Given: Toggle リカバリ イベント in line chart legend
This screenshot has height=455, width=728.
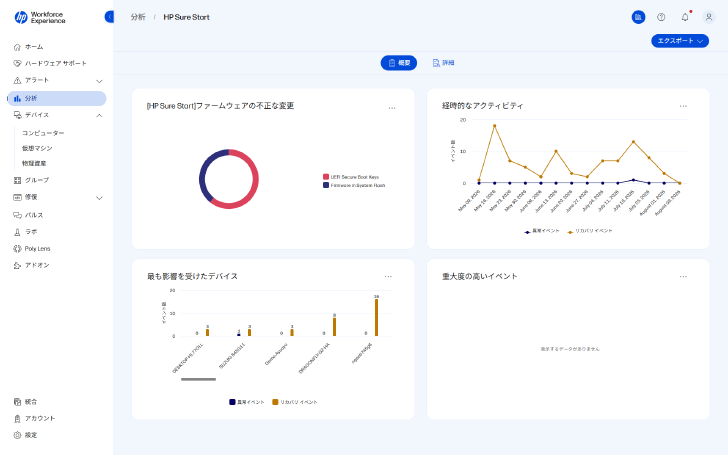Looking at the screenshot, I should 590,231.
